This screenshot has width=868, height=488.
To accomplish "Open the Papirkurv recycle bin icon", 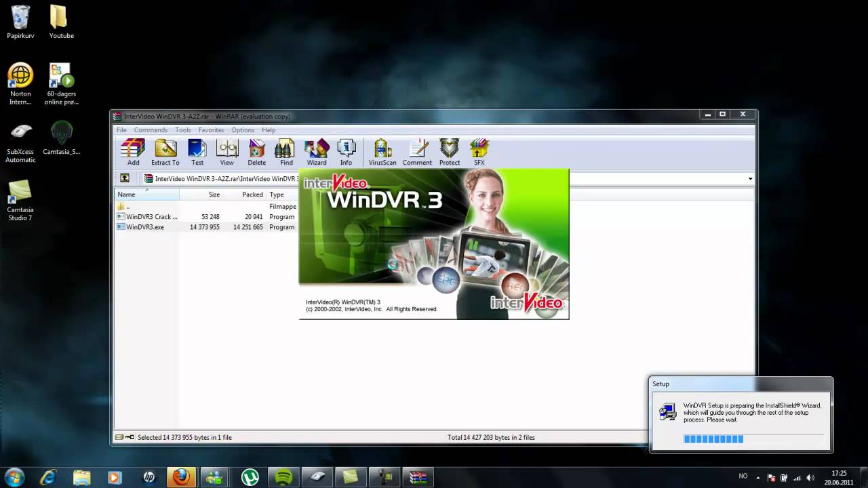I will tap(21, 22).
